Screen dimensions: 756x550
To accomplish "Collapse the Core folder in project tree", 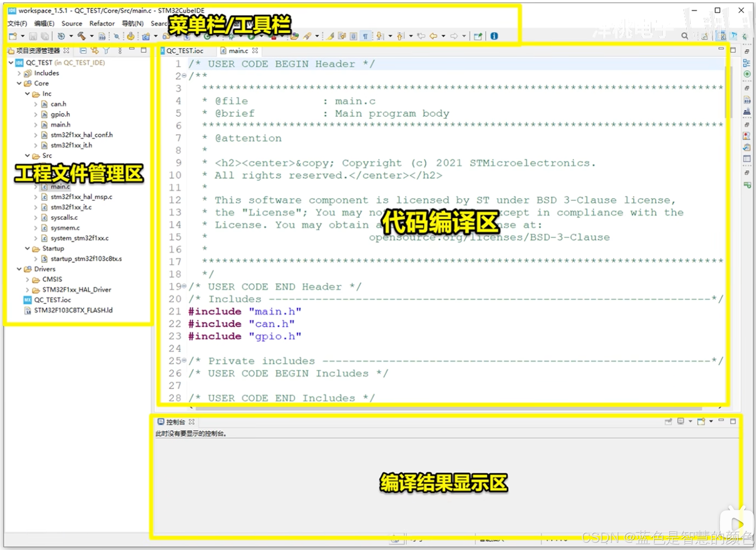I will pos(19,83).
